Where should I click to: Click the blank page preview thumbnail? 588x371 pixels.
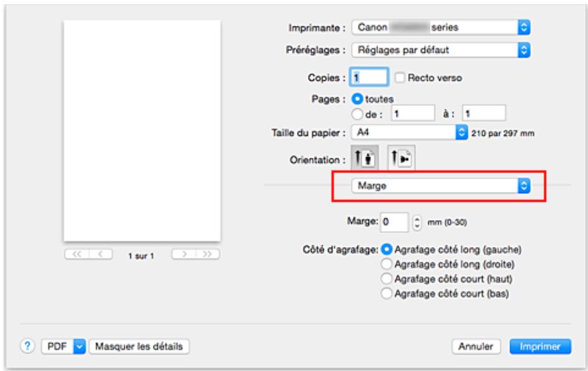point(142,131)
